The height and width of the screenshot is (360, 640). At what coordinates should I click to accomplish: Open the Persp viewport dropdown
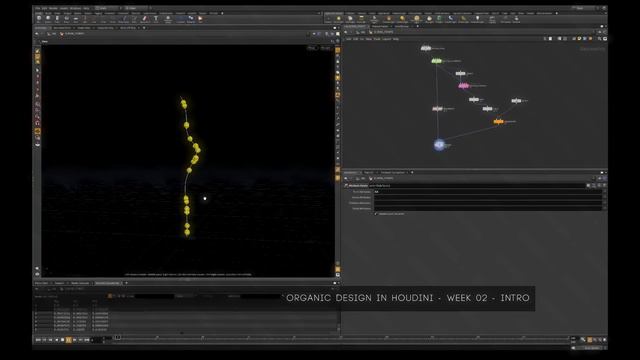(312, 48)
